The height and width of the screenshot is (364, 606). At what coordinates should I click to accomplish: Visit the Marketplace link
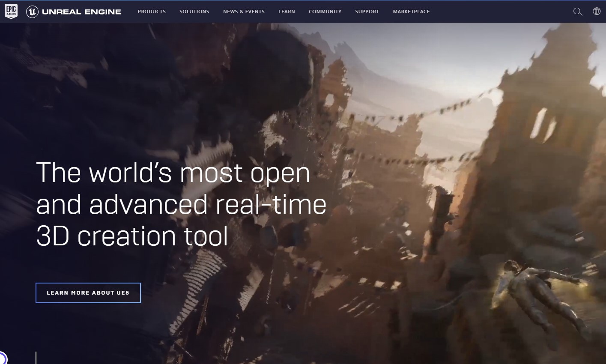(411, 12)
